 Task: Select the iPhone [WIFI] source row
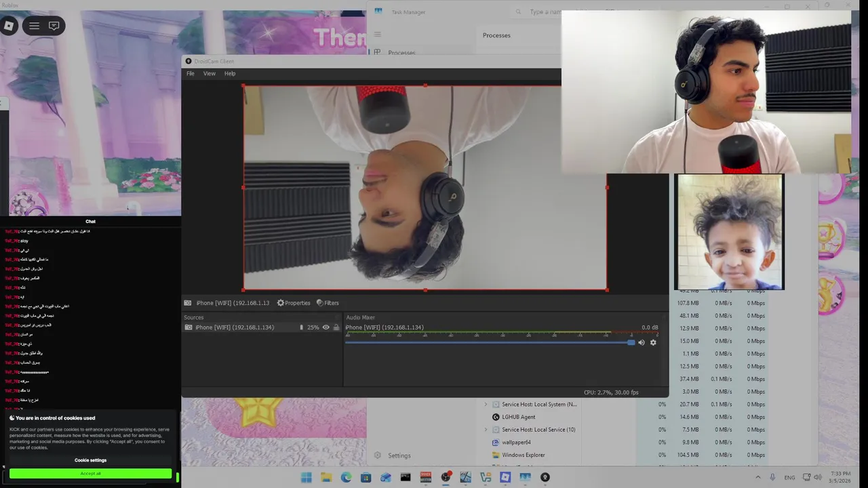tap(262, 327)
